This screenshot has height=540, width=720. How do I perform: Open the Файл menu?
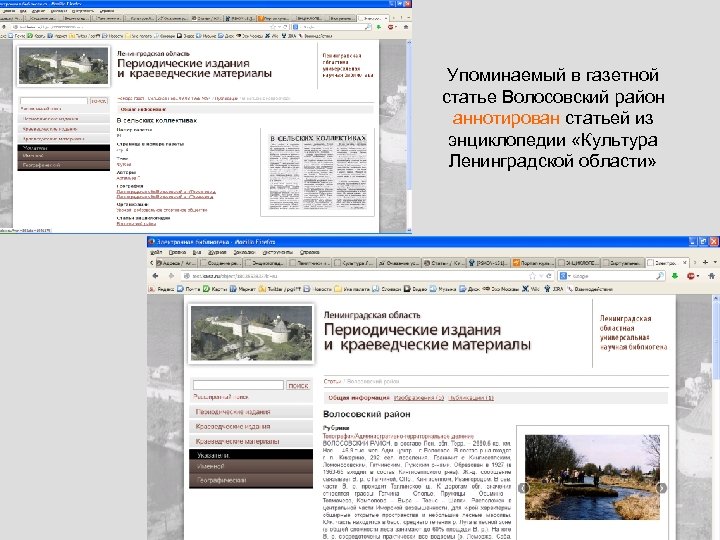[x=156, y=252]
